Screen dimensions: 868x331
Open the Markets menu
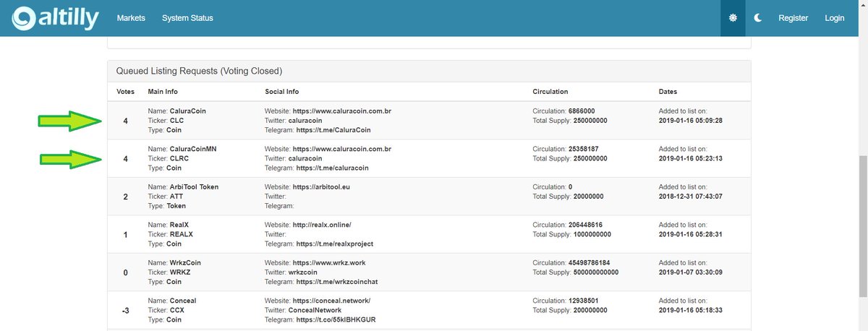131,18
